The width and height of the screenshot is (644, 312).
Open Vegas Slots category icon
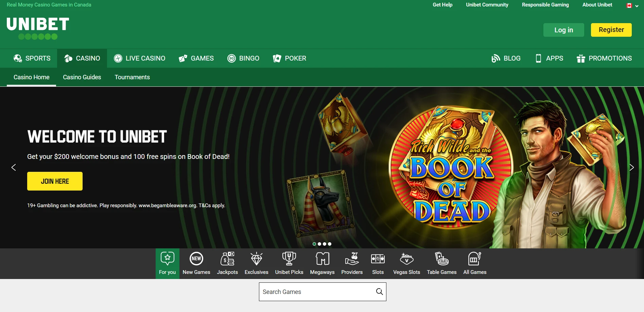click(x=407, y=259)
